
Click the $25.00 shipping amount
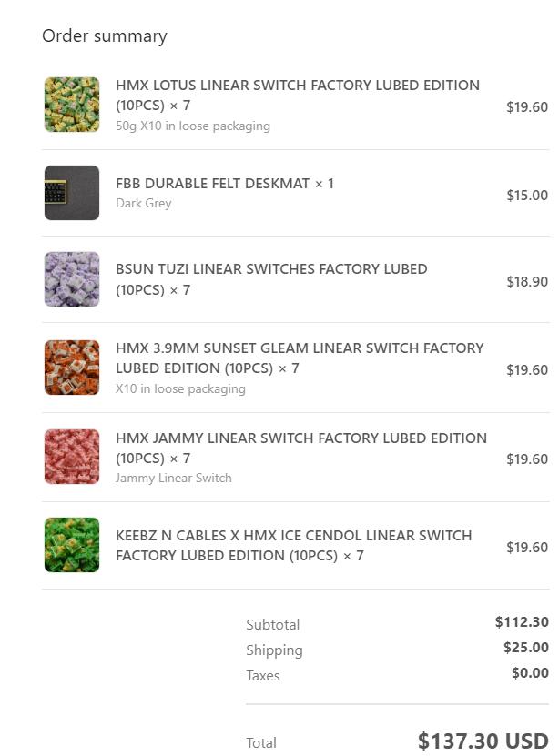click(526, 647)
